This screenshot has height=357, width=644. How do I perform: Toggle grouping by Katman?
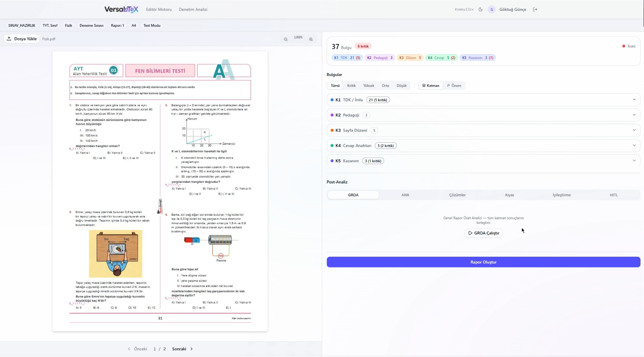(431, 86)
